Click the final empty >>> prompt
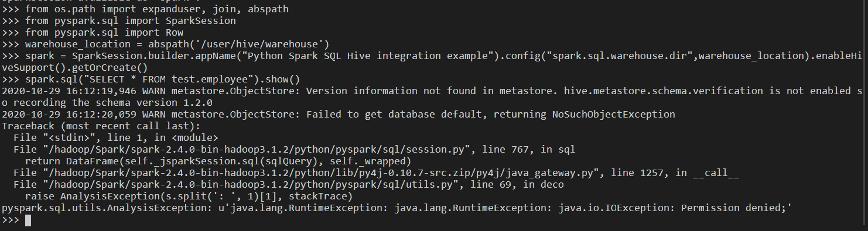 [11, 220]
